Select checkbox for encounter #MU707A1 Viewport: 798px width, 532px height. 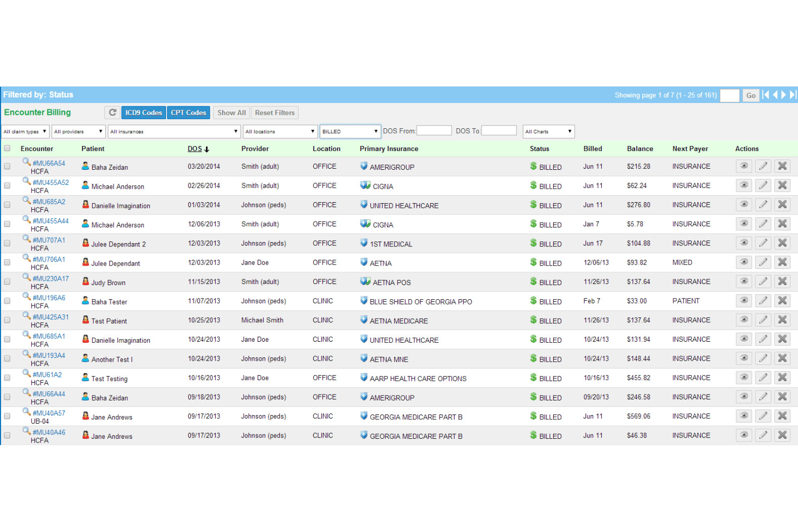(7, 243)
